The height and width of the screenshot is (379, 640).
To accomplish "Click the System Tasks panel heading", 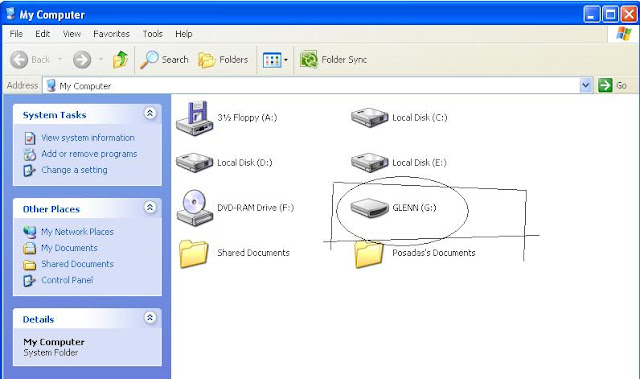I will tap(54, 115).
